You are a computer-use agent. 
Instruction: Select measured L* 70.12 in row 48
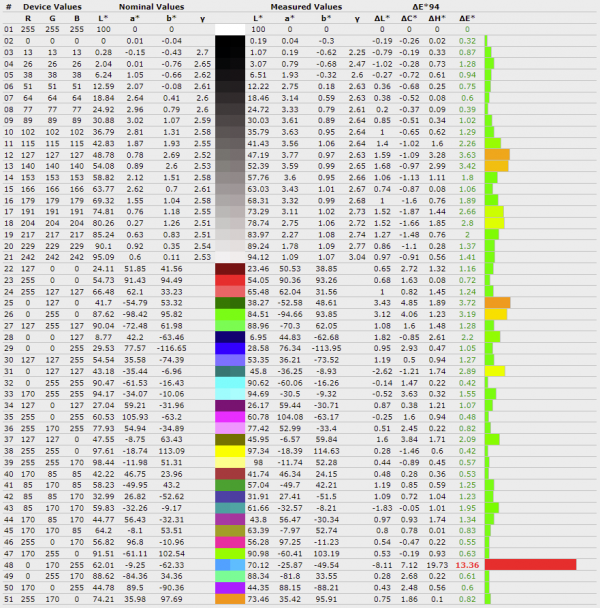[x=258, y=565]
